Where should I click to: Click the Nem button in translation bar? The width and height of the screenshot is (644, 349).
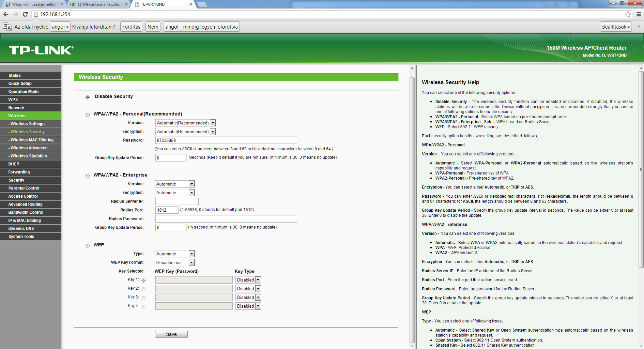pyautogui.click(x=153, y=27)
